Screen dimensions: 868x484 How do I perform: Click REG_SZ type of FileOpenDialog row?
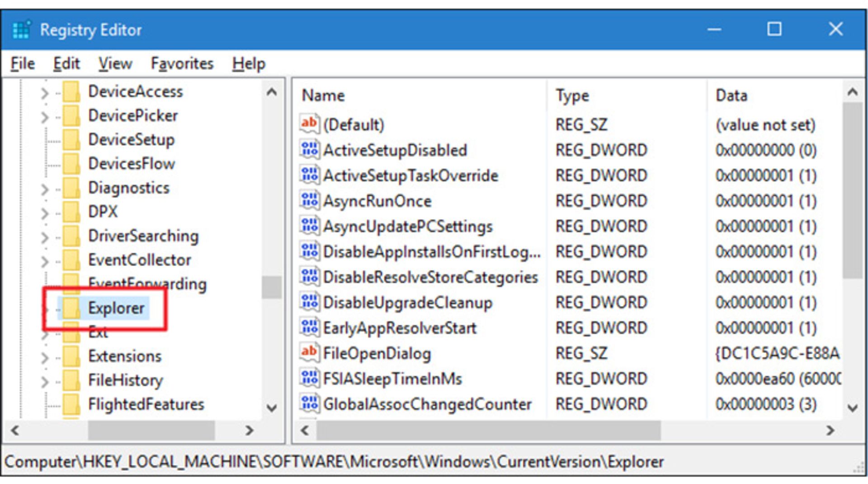(x=581, y=353)
